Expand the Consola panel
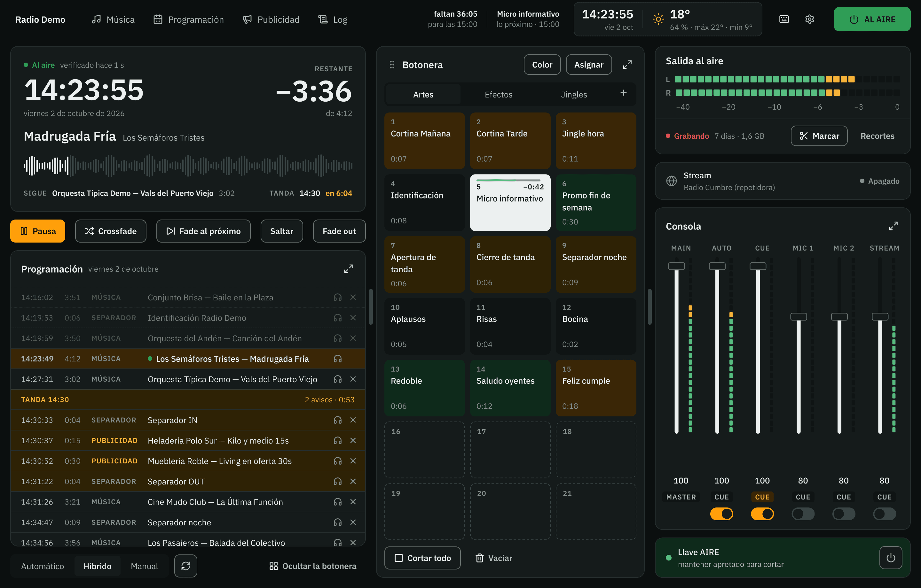 tap(893, 226)
